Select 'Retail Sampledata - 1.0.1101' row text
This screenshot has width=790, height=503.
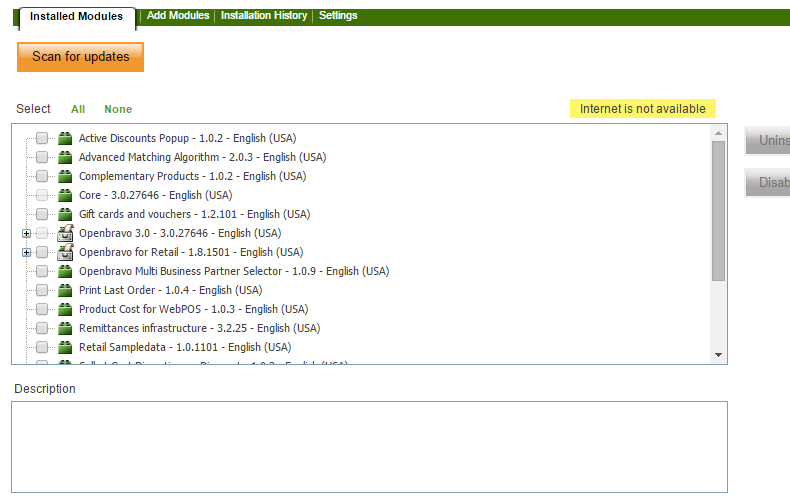(x=185, y=347)
